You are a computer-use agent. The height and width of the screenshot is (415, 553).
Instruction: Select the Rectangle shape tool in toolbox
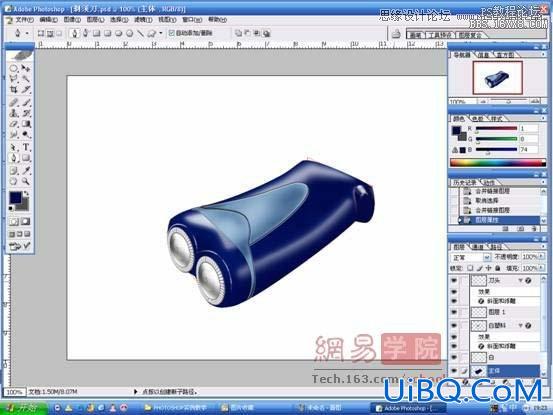[x=26, y=158]
